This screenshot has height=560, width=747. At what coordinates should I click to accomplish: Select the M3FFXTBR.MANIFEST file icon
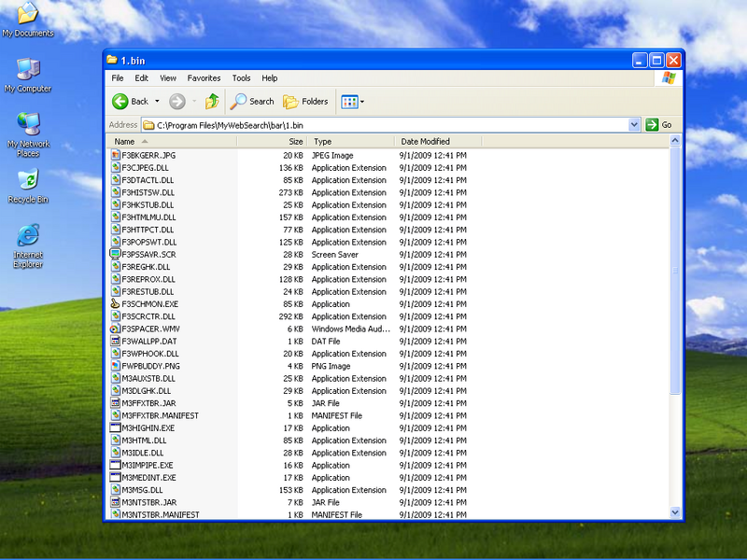tap(115, 414)
